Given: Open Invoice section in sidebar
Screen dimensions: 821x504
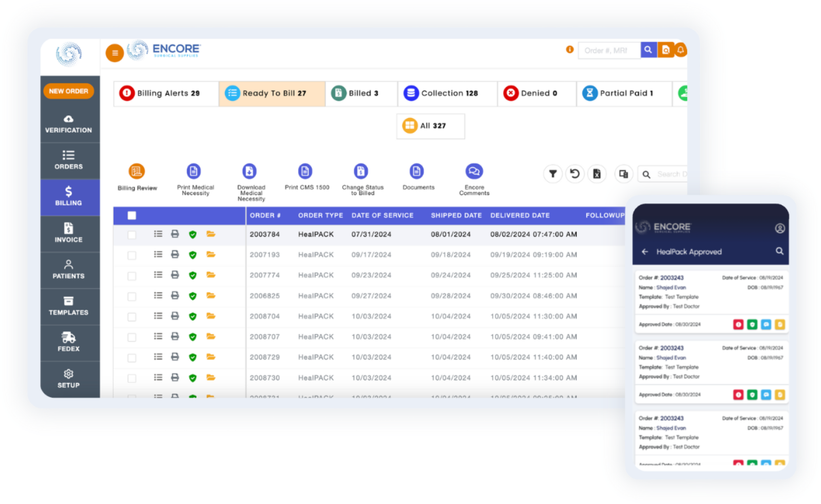Looking at the screenshot, I should pyautogui.click(x=68, y=234).
